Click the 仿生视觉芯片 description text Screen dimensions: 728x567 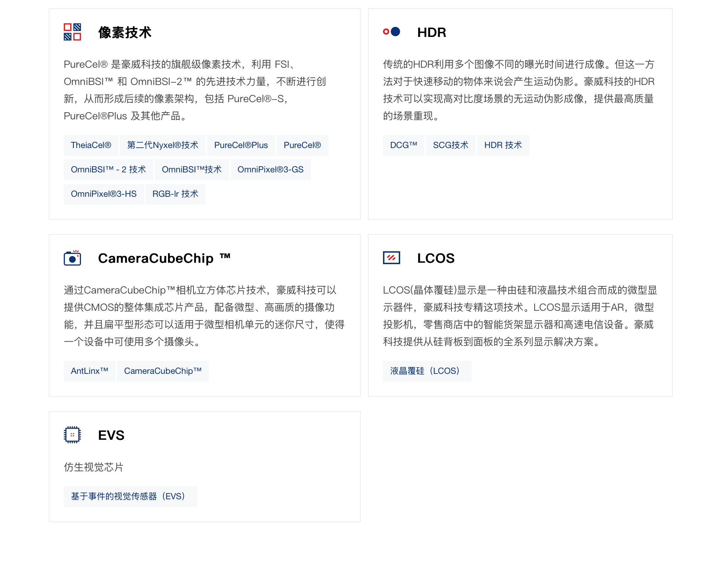94,467
